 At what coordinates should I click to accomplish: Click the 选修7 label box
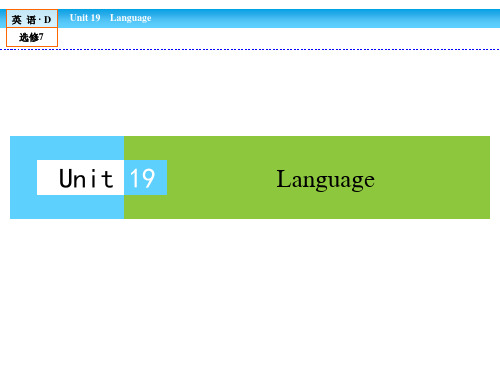(32, 37)
